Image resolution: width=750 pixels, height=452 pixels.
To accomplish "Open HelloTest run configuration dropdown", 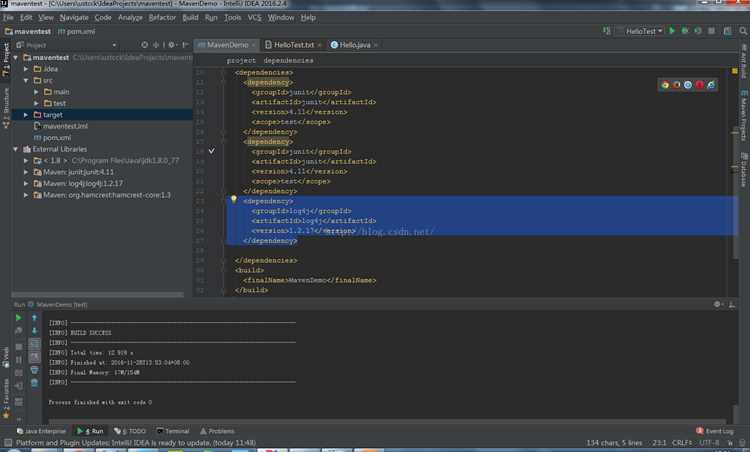I will tap(644, 31).
